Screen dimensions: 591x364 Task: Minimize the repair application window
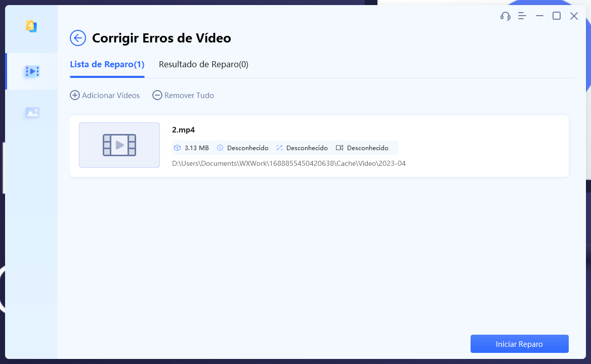(x=539, y=16)
